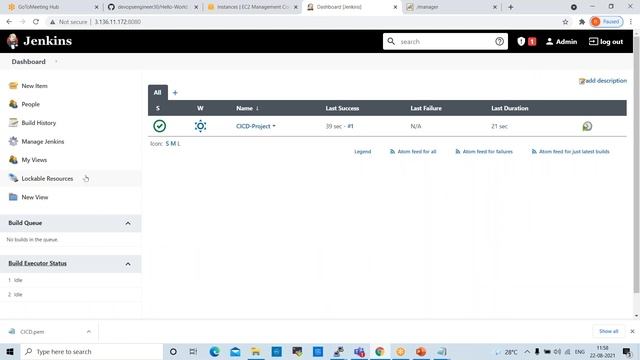Image resolution: width=640 pixels, height=360 pixels.
Task: Open Build Executor Status link
Action: (x=38, y=264)
